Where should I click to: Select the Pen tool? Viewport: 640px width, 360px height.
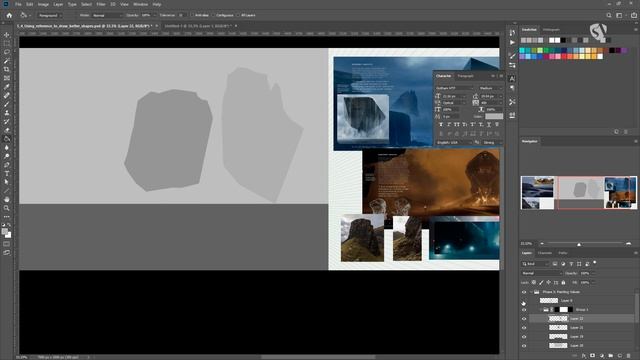[x=7, y=165]
